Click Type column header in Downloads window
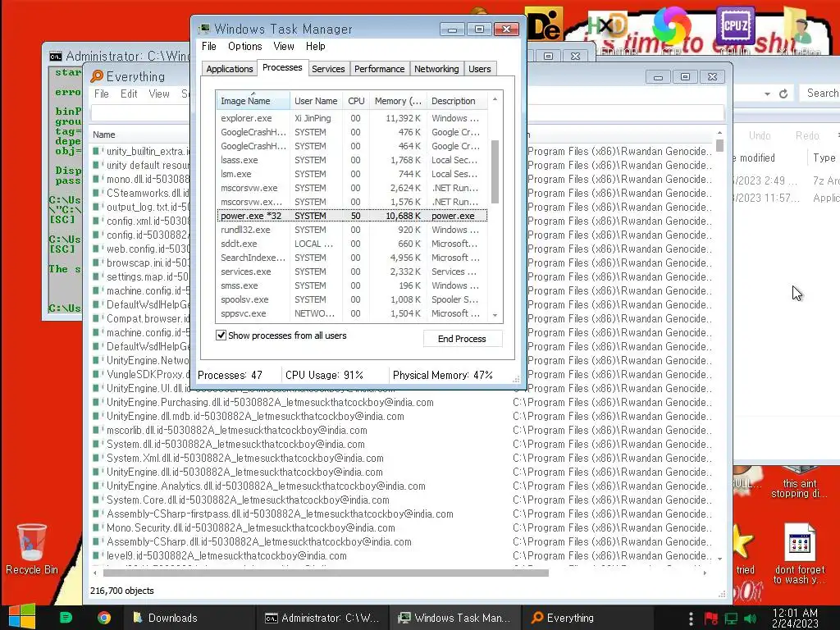The width and height of the screenshot is (840, 630). click(x=824, y=158)
